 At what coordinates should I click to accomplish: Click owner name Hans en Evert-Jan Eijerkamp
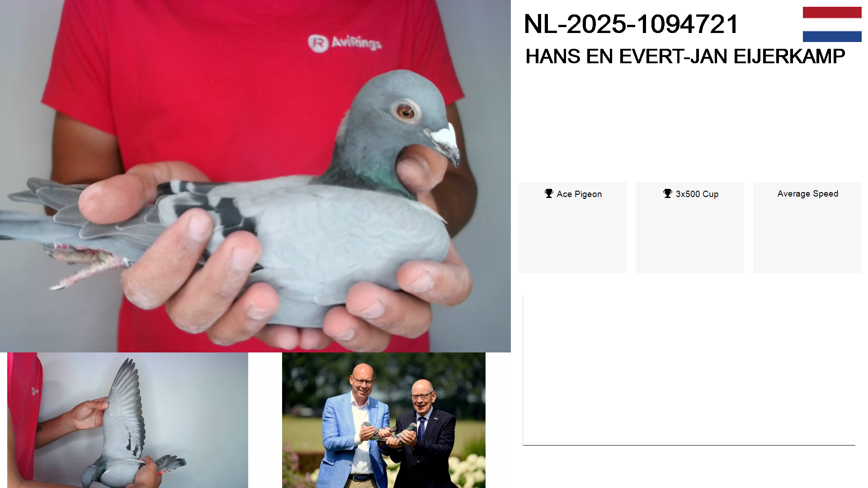coord(685,56)
